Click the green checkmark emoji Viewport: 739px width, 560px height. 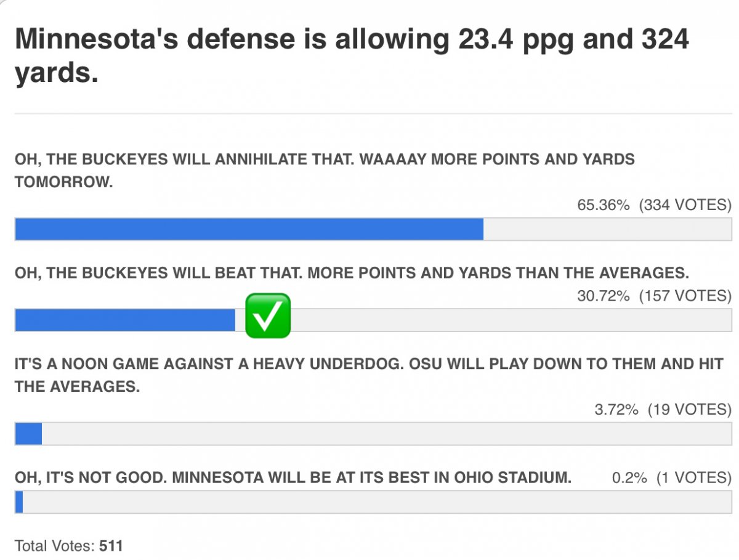click(x=268, y=315)
